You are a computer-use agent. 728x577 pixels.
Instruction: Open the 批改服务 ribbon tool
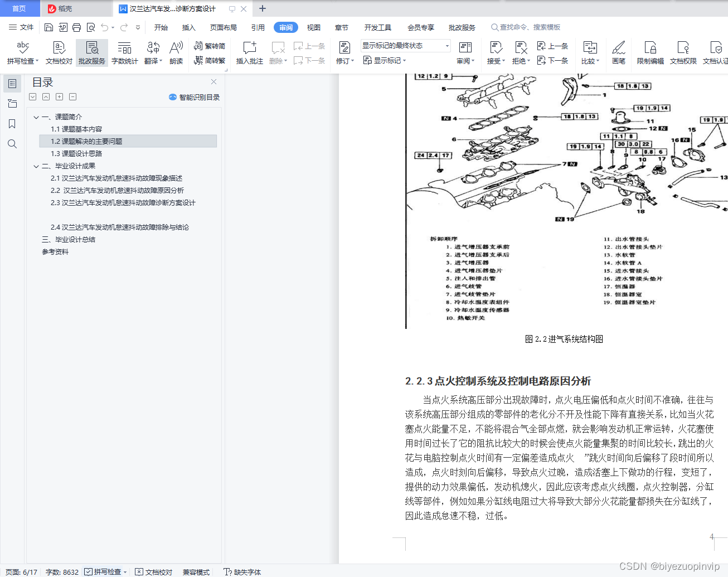coord(92,53)
